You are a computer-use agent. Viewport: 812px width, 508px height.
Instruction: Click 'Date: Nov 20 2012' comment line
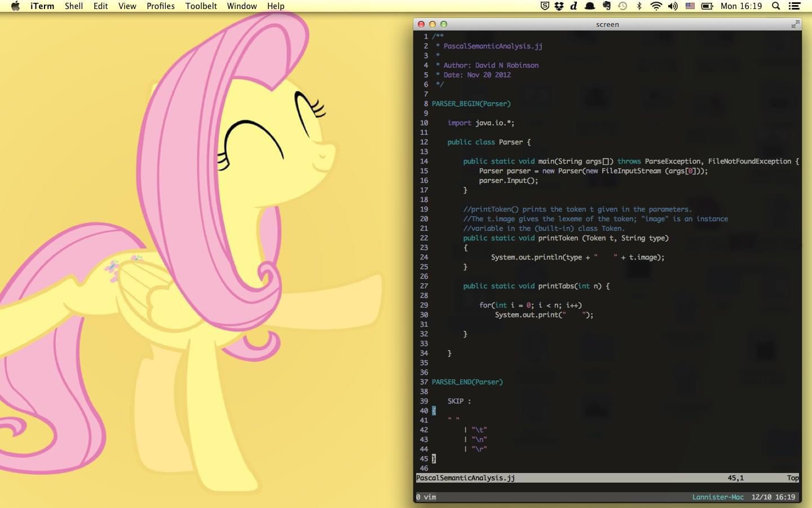pos(477,75)
